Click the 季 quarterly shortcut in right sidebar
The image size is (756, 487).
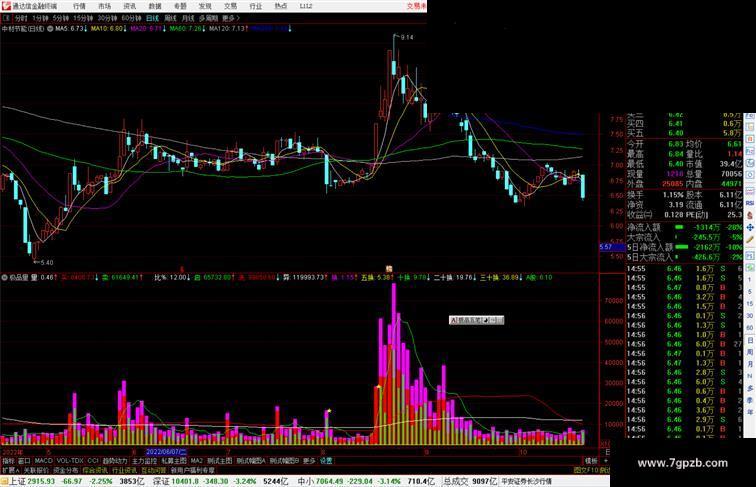(750, 400)
